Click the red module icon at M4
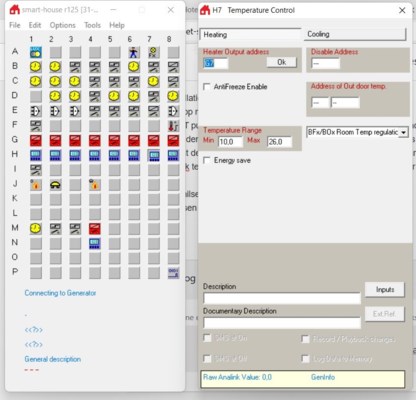The image size is (416, 400). pos(95,228)
